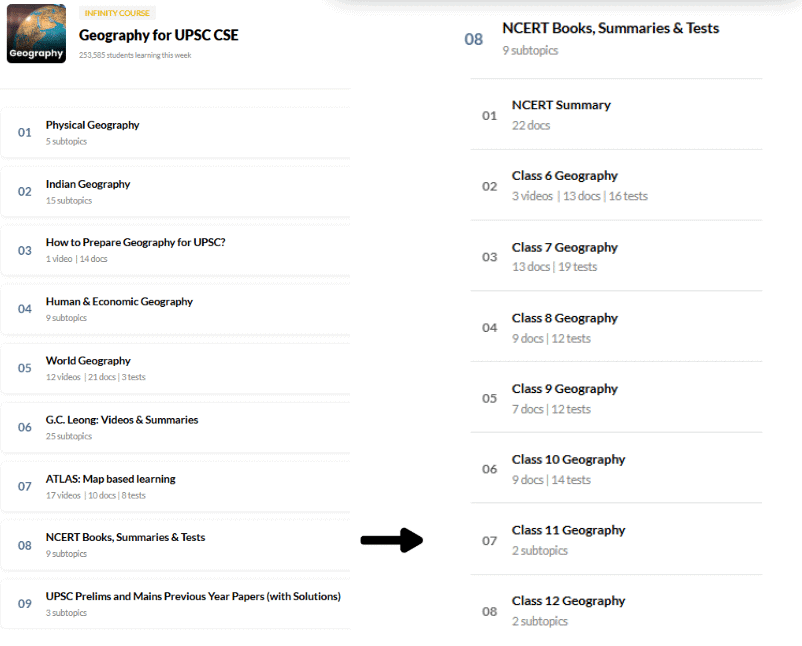This screenshot has width=802, height=646.
Task: Expand the Indian Geography section
Action: pos(175,192)
